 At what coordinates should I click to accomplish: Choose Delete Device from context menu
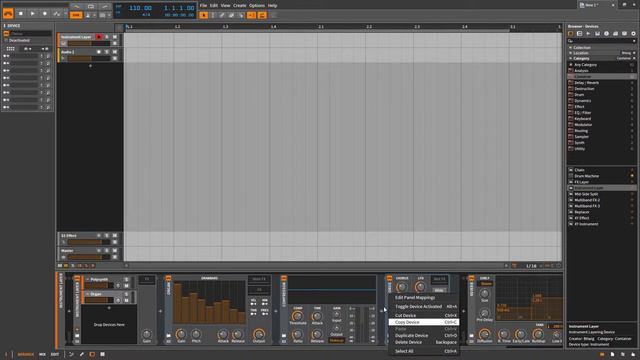[x=424, y=342]
